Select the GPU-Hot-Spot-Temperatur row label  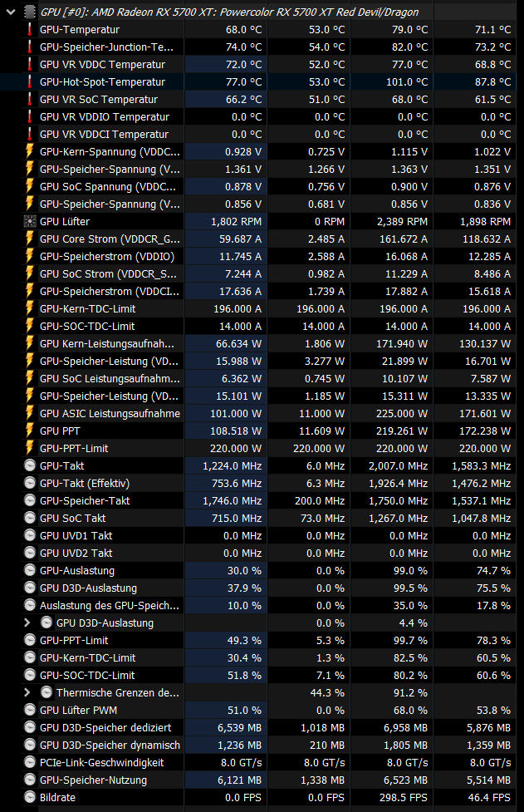102,81
